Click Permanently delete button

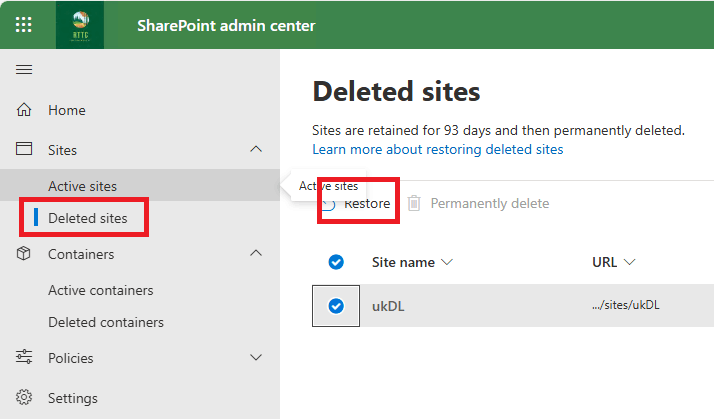478,203
